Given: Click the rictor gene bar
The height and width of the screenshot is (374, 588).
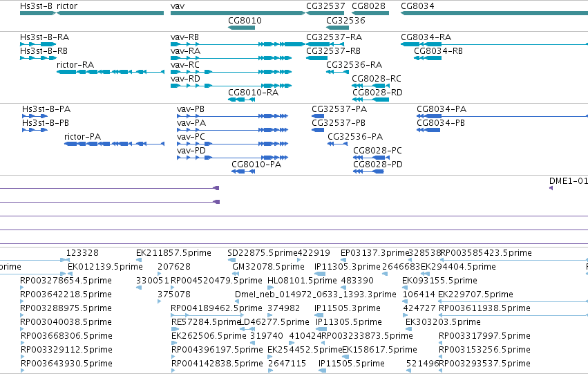Looking at the screenshot, I should tap(110, 13).
